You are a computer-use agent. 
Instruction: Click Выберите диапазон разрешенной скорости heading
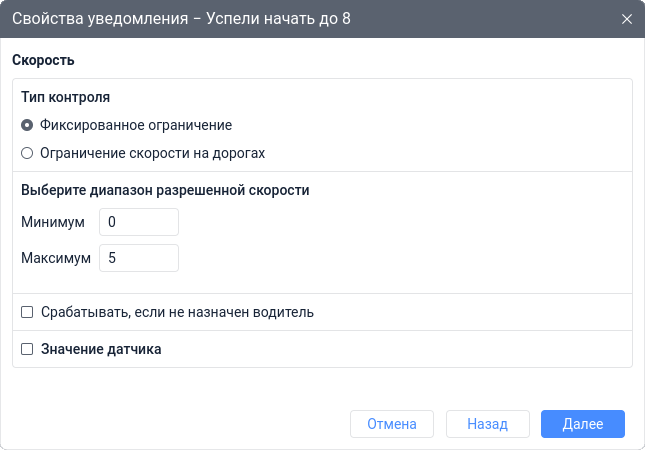(x=165, y=189)
